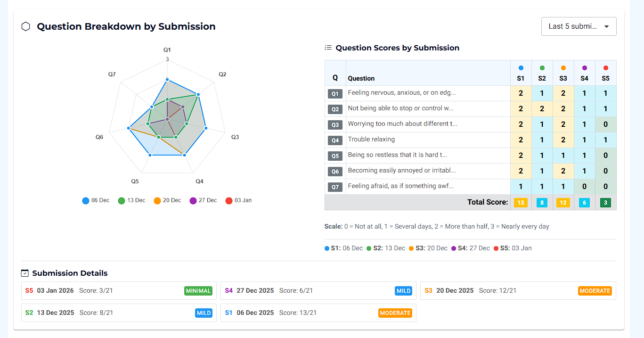Toggle the 06 Dec series in chart legend

click(96, 200)
